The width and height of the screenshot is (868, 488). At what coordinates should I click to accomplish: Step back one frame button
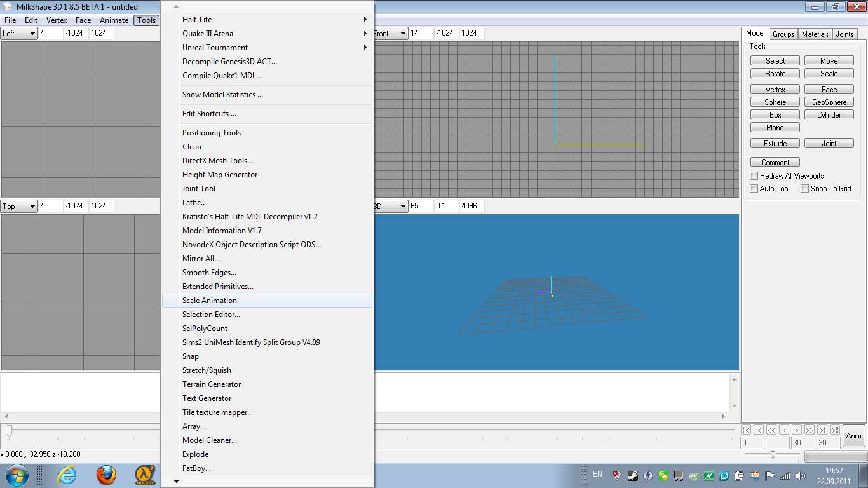coord(784,430)
